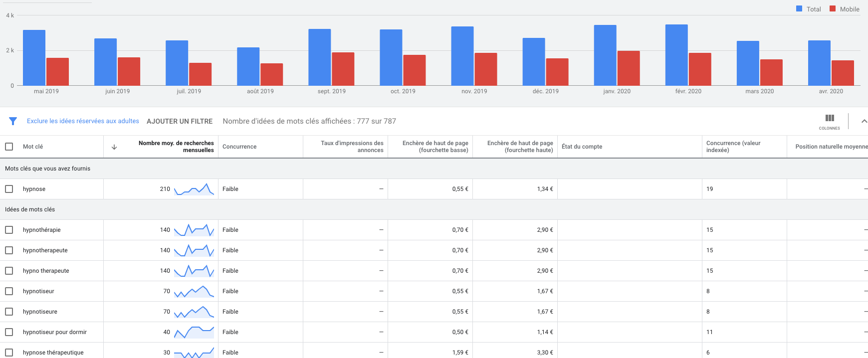The height and width of the screenshot is (358, 868).
Task: Select the hypnotherapeute keyword checkbox
Action: [x=9, y=250]
